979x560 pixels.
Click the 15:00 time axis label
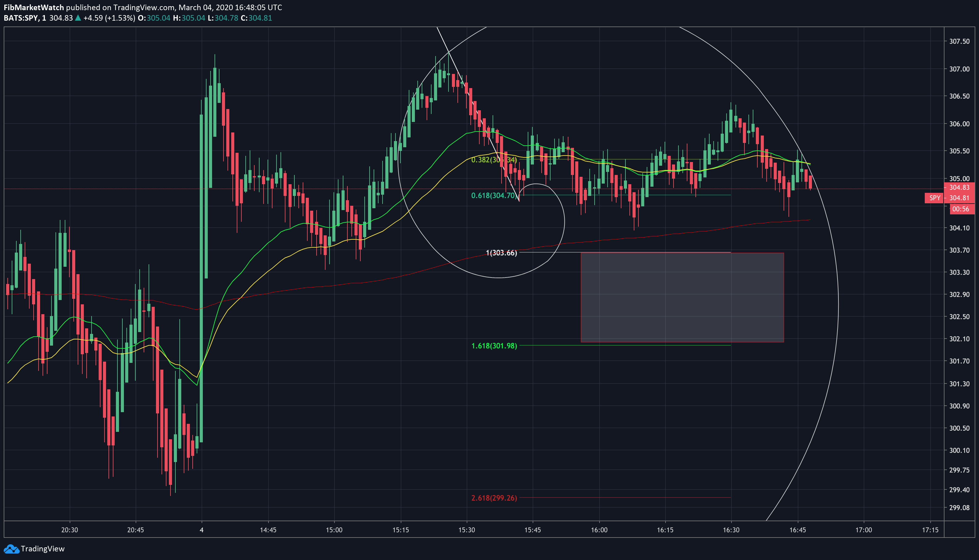click(334, 530)
